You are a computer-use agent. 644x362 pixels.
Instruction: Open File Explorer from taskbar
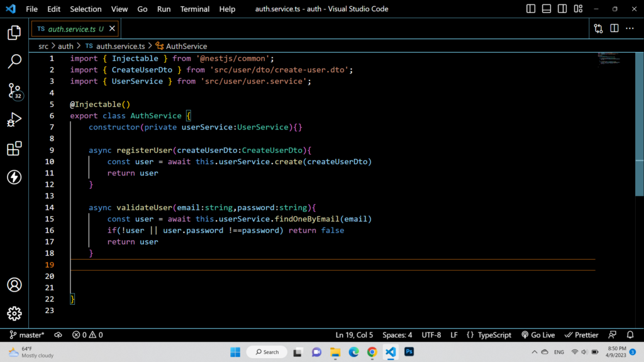(335, 352)
